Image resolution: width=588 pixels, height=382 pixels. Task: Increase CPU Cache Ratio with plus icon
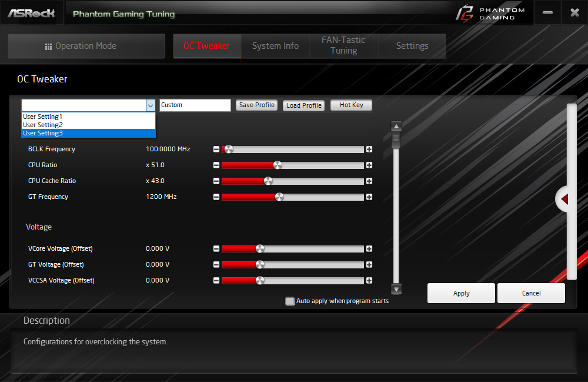point(369,181)
